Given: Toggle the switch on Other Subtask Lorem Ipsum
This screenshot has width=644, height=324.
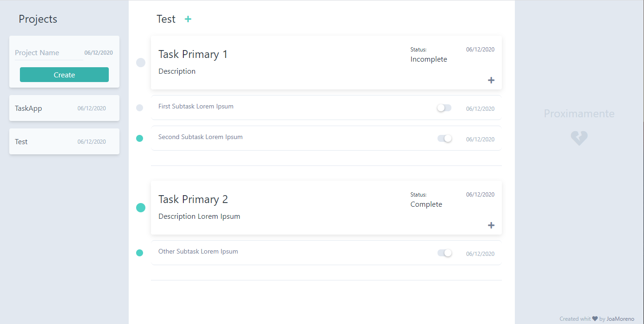Looking at the screenshot, I should pyautogui.click(x=444, y=253).
